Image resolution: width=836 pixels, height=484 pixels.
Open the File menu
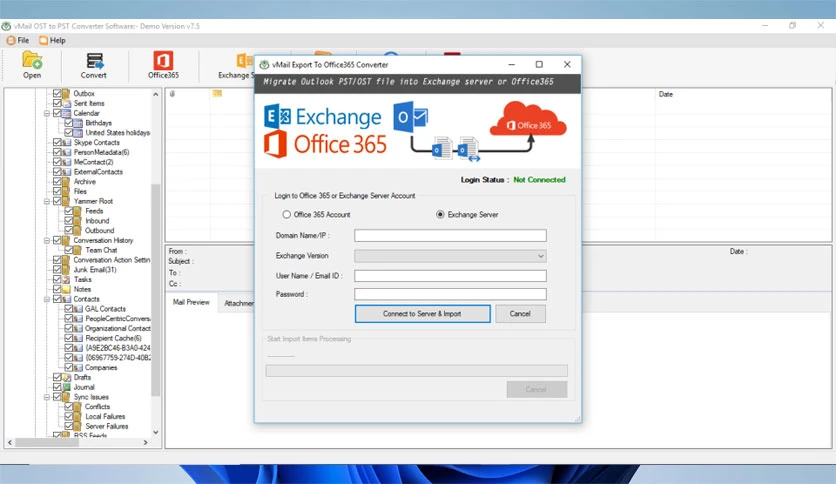click(x=18, y=40)
